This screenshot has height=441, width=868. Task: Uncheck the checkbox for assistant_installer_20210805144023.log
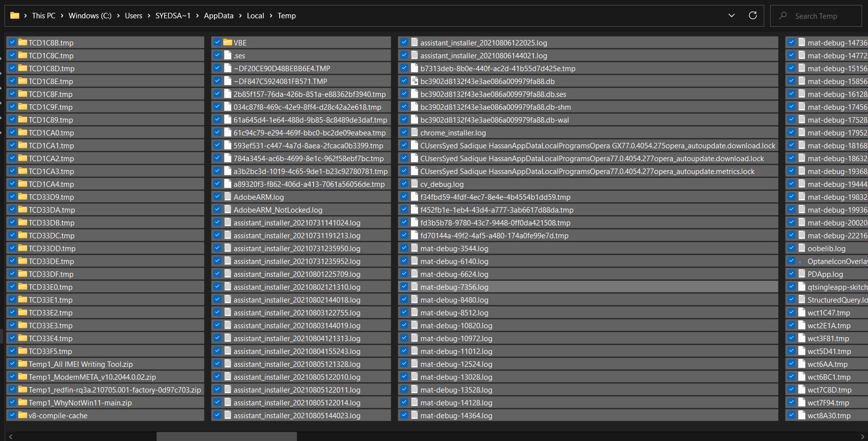(217, 415)
